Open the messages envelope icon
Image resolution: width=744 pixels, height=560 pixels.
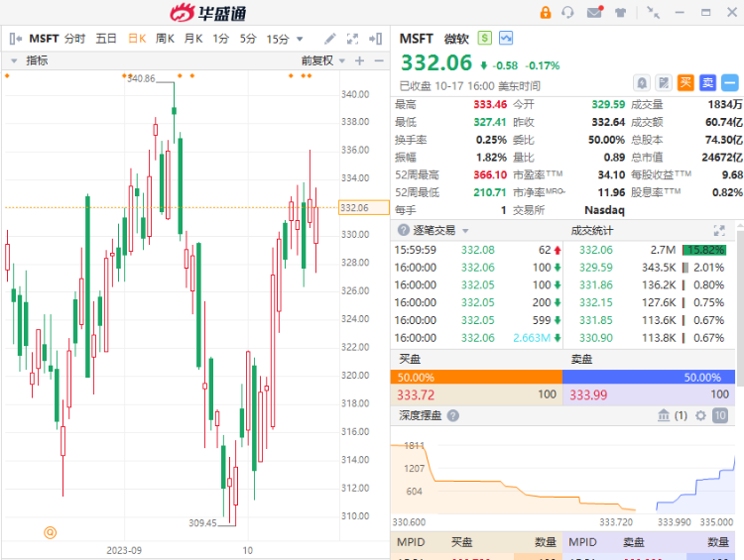[594, 12]
